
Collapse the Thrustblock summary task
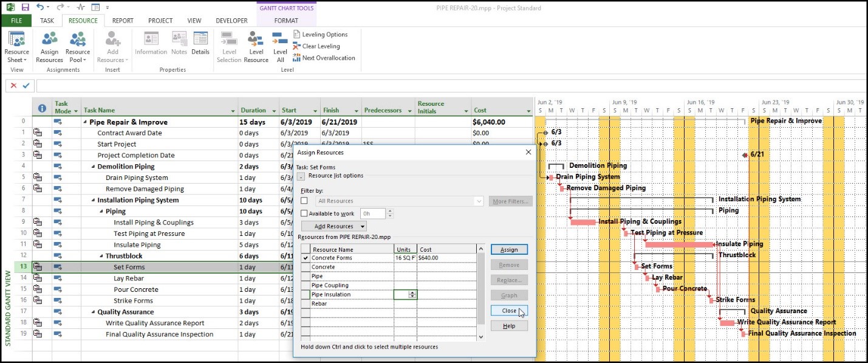click(x=101, y=256)
